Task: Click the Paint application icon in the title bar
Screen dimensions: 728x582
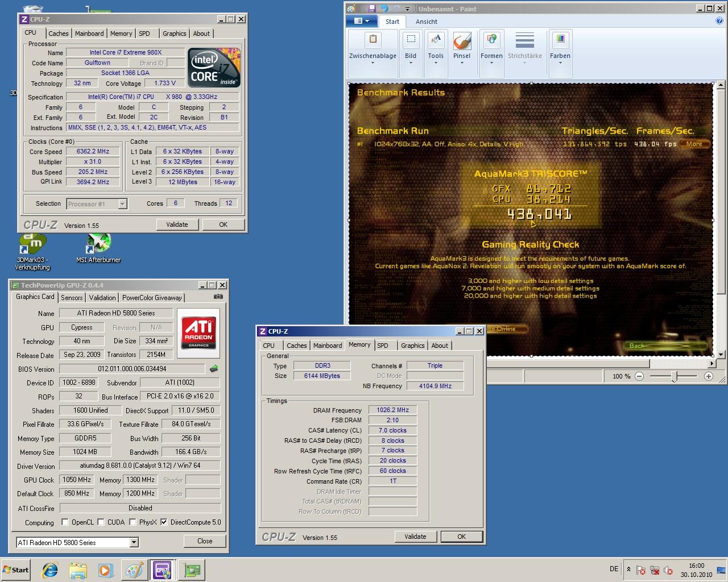Action: pyautogui.click(x=351, y=9)
